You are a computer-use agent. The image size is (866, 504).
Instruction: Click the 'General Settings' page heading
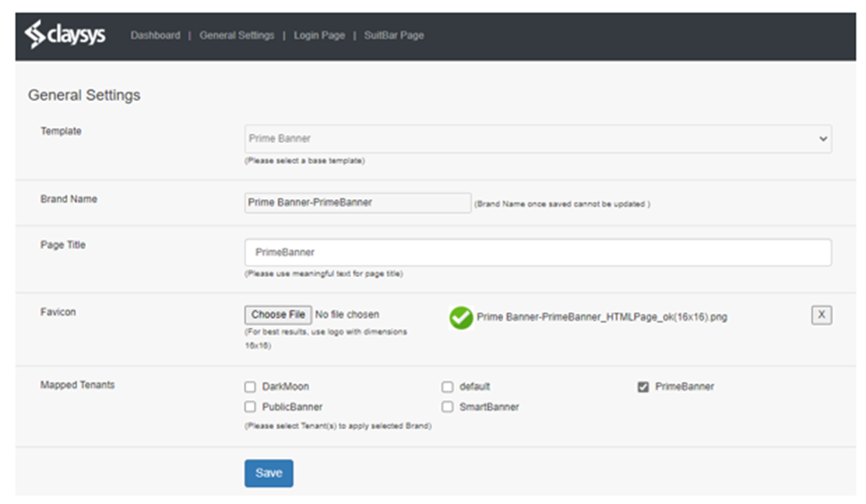84,95
